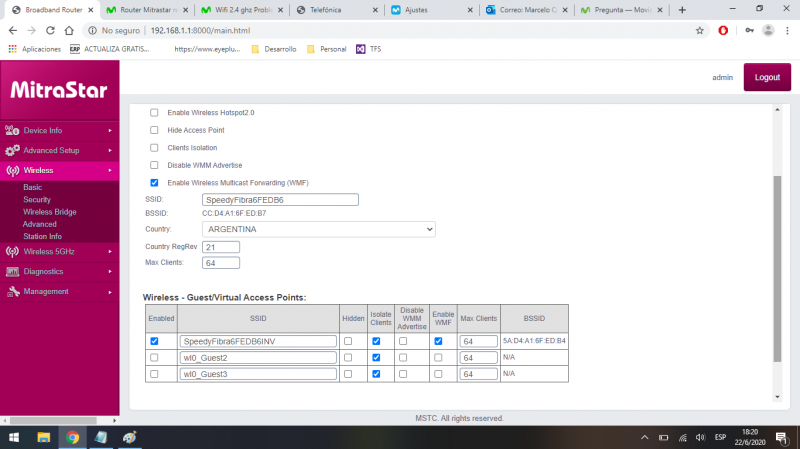Open the Windows notification center
Image resolution: width=800 pixels, height=449 pixels.
coord(782,437)
